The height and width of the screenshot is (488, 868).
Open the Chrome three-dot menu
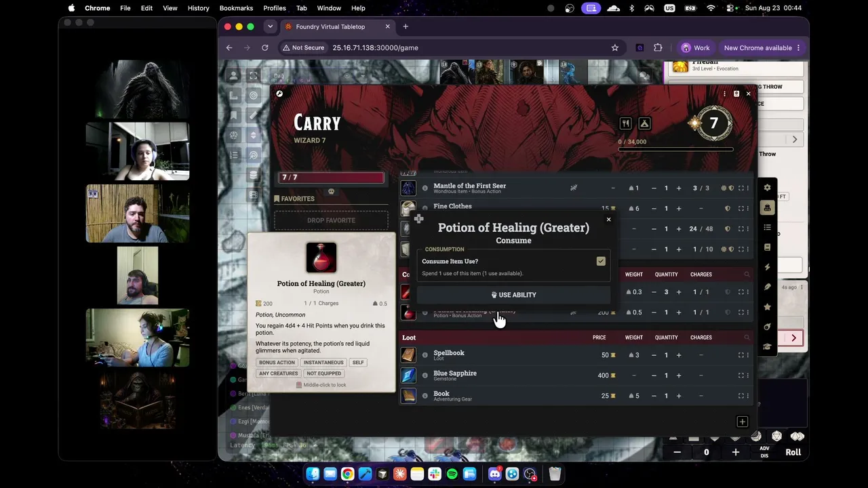coord(798,47)
